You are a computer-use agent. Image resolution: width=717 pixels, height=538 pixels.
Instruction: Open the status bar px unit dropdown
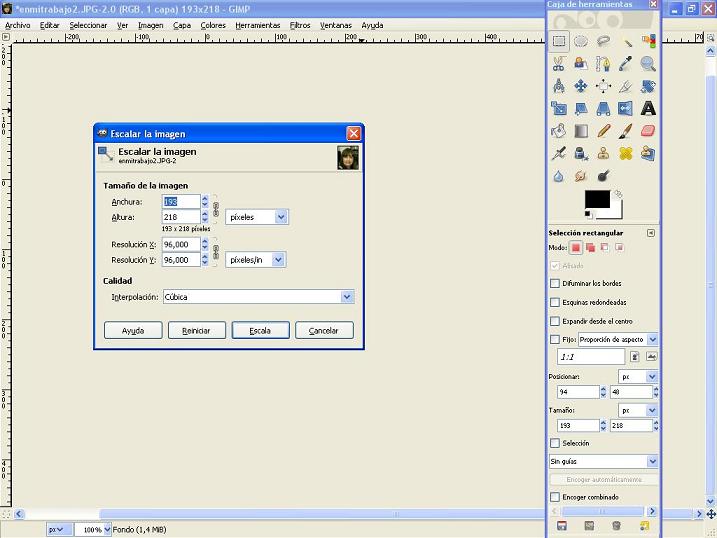tap(59, 530)
